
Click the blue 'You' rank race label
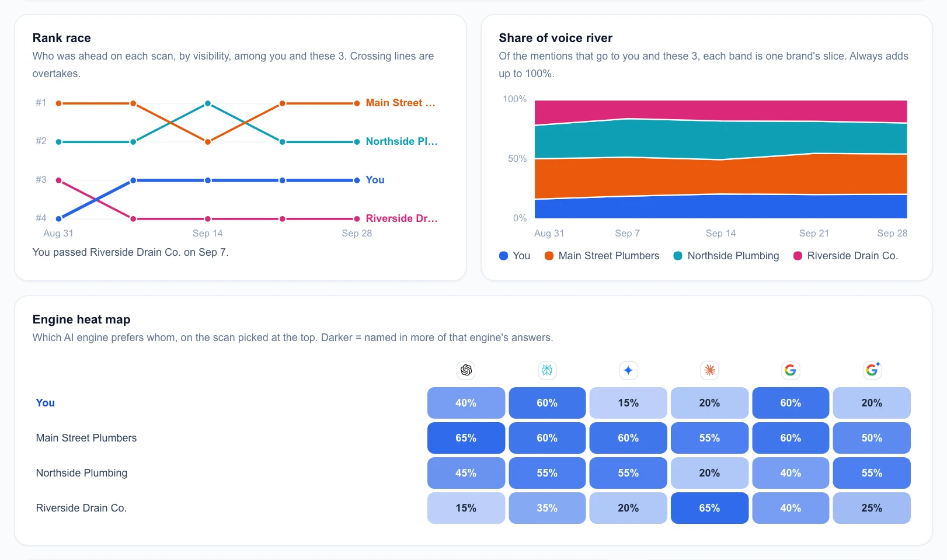[x=375, y=180]
